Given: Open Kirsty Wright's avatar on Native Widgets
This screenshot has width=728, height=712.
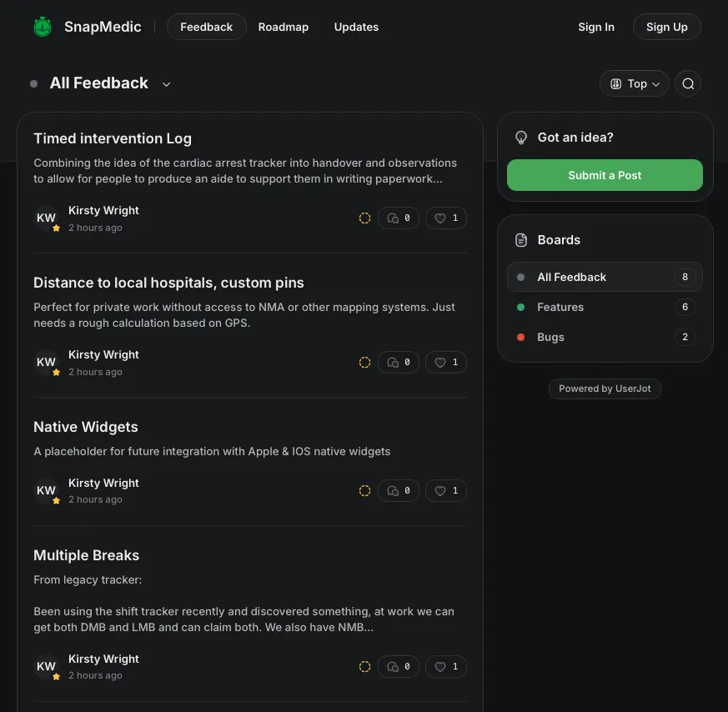Looking at the screenshot, I should click(46, 490).
